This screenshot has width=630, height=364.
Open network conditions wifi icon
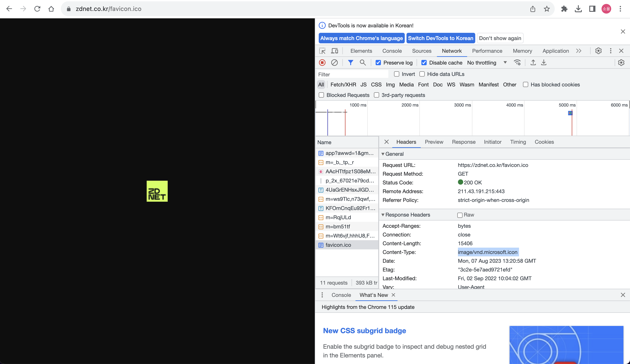point(517,63)
